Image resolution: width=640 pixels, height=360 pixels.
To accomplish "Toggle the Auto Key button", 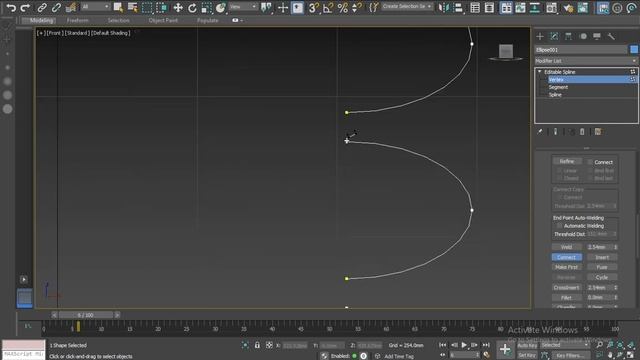I will point(527,345).
